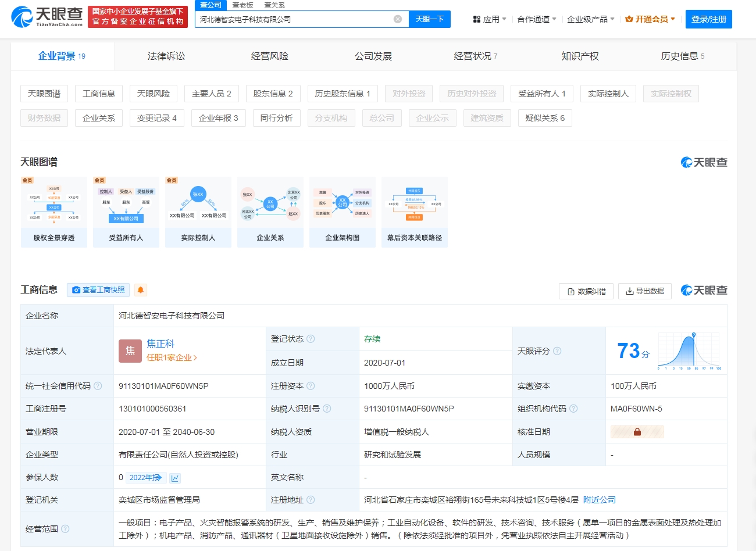
Task: Click 查看工商快照 button
Action: click(97, 290)
